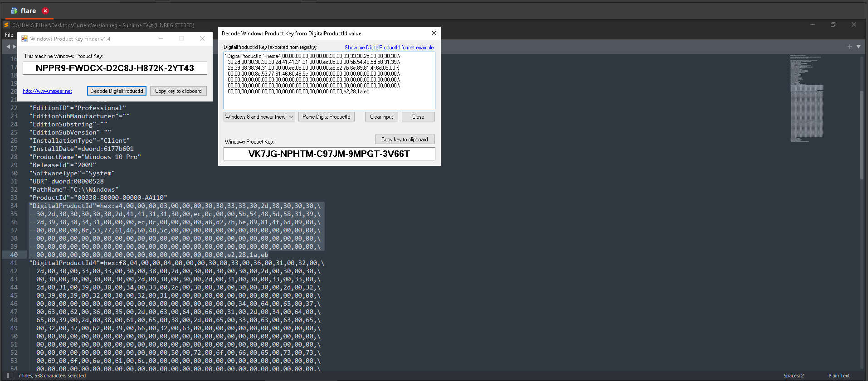Restore the Sublime Text window
Viewport: 868px width, 381px height.
pyautogui.click(x=833, y=25)
